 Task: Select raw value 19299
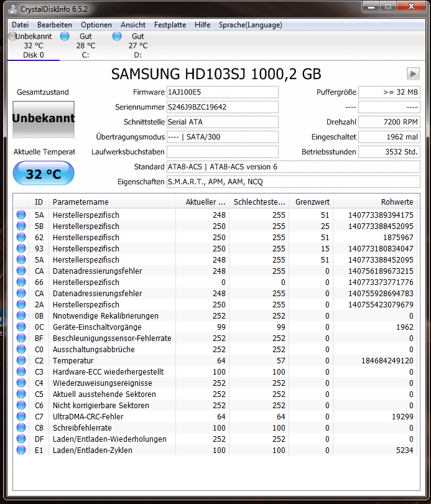pos(403,416)
